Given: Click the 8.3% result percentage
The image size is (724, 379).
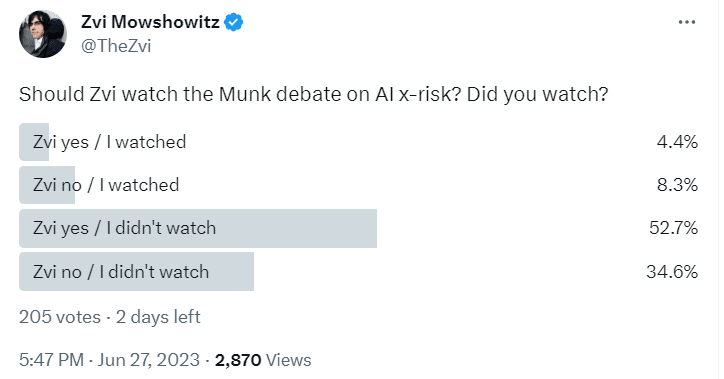Looking at the screenshot, I should [x=677, y=185].
